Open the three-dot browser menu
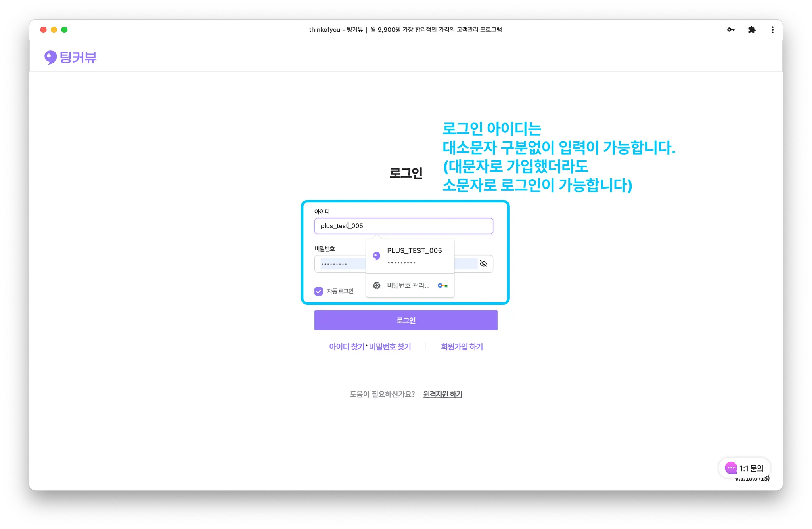812x529 pixels. point(772,30)
